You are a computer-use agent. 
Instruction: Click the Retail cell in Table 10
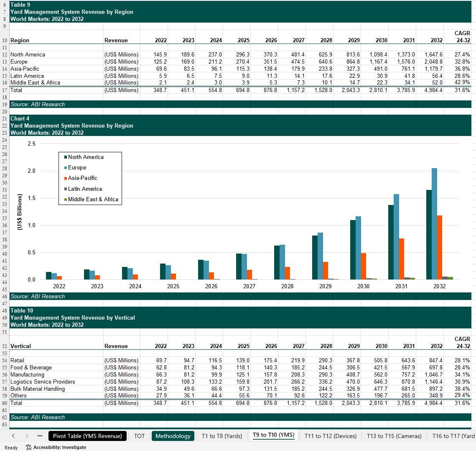coord(17,360)
